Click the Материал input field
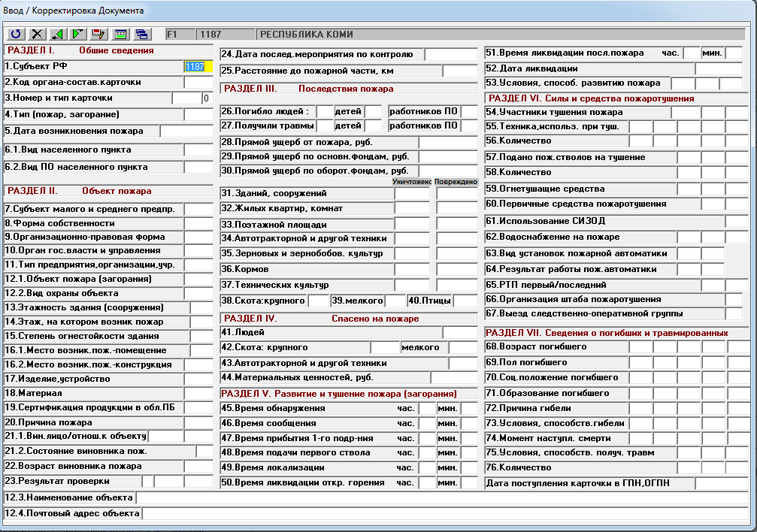Image resolution: width=757 pixels, height=532 pixels. [198, 393]
